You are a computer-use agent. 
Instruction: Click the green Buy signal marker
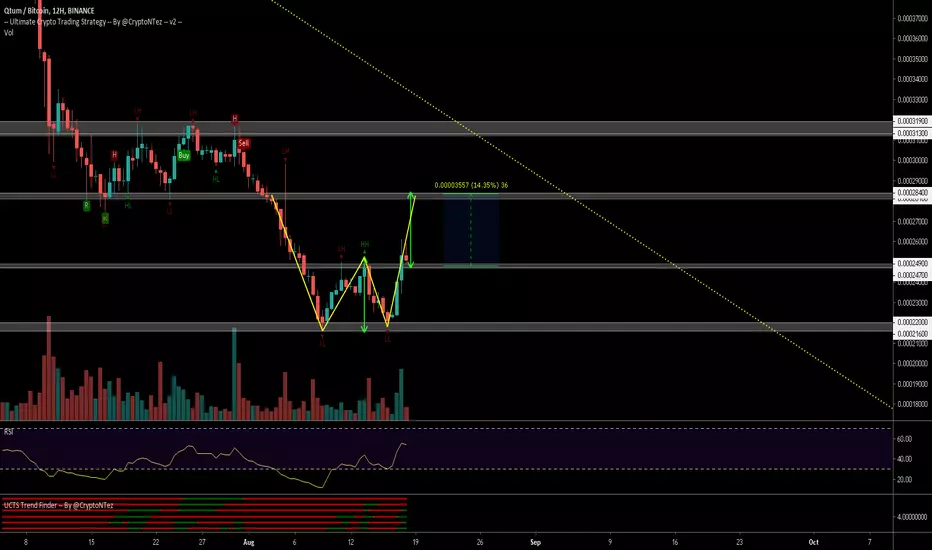[184, 155]
